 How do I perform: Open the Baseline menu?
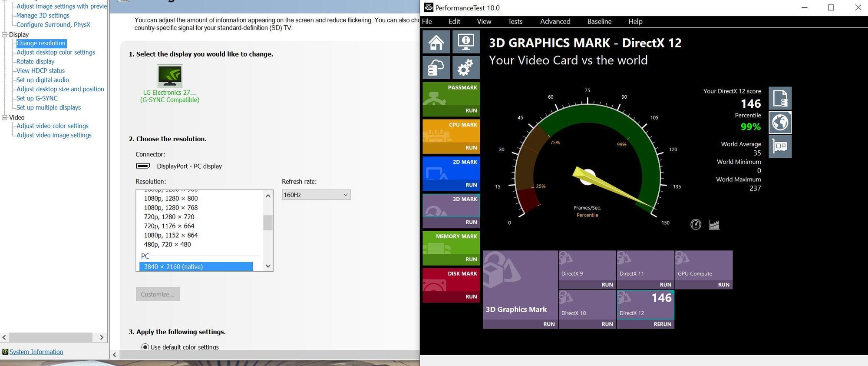pyautogui.click(x=599, y=21)
